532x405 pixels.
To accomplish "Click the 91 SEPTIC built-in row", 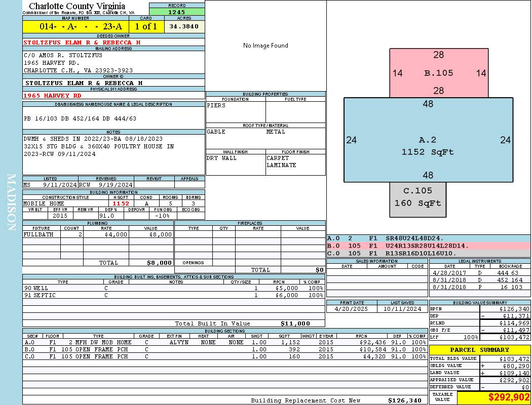I will point(174,295).
